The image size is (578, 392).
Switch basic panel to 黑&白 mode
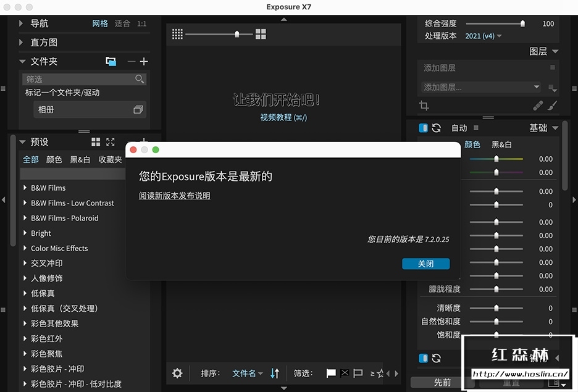point(501,144)
